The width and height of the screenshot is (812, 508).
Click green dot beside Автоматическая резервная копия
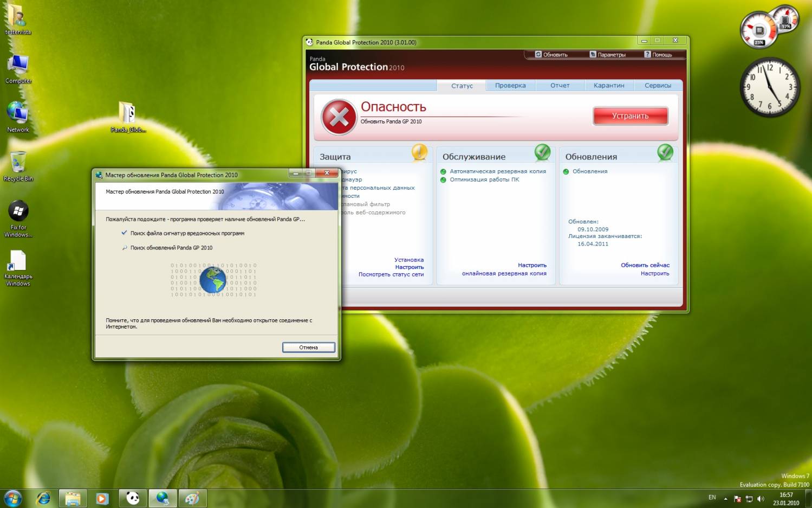point(443,172)
